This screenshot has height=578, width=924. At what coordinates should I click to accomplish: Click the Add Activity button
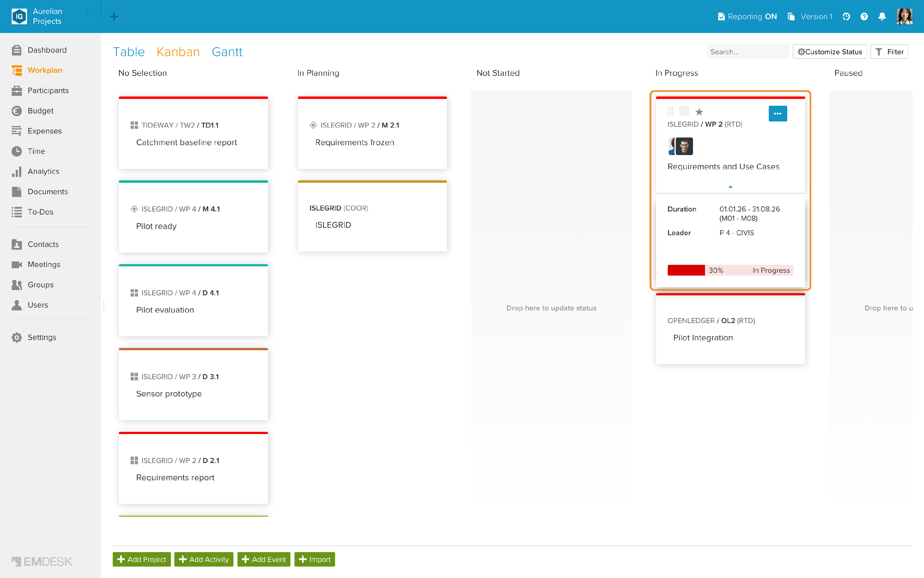(204, 559)
